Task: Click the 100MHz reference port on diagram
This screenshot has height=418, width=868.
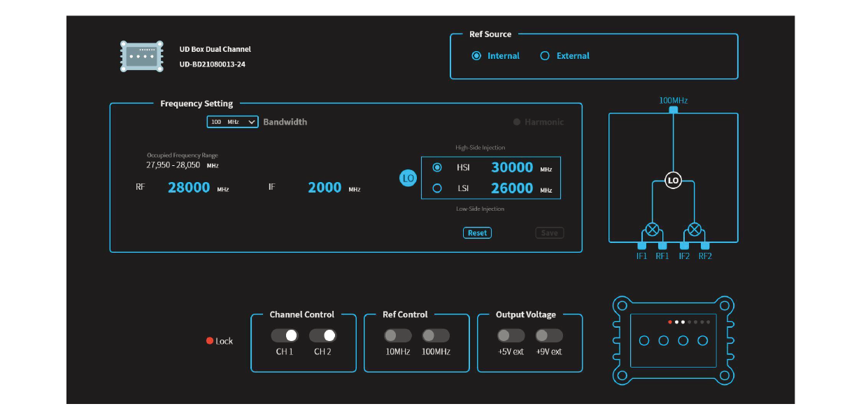Action: pyautogui.click(x=673, y=110)
